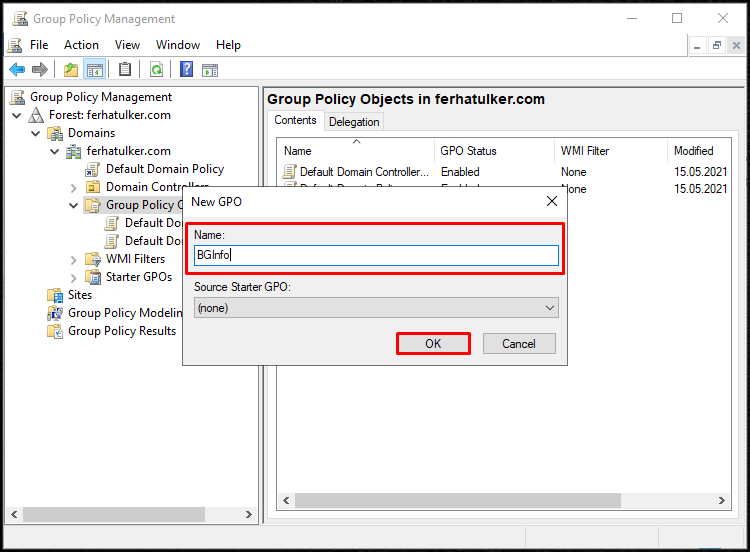The height and width of the screenshot is (552, 750).
Task: Click the GPO list horizontal scrollbar thumb
Action: point(458,500)
